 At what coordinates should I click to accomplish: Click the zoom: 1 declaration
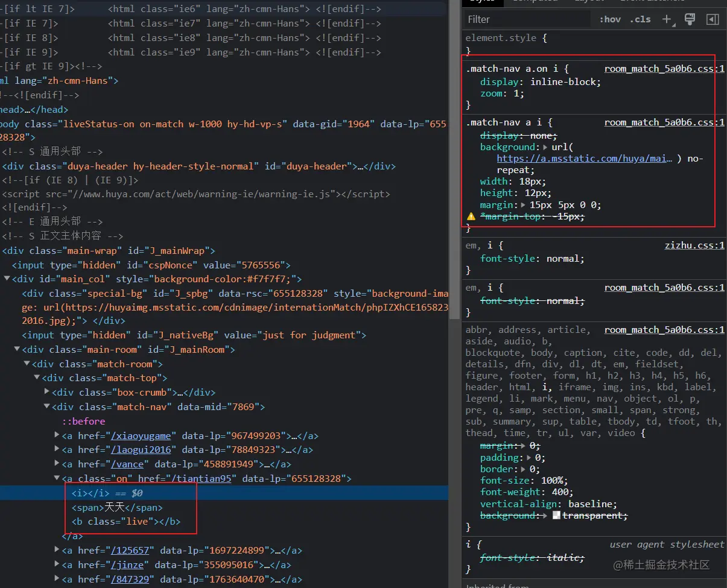click(502, 93)
